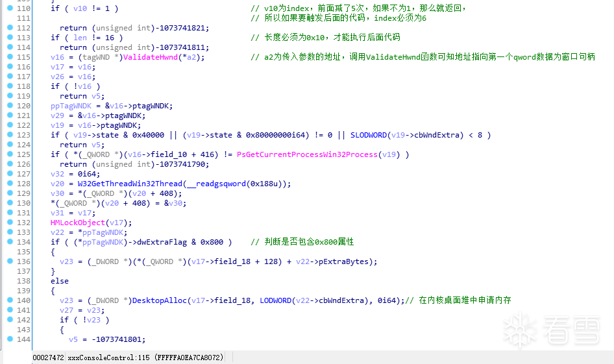This screenshot has height=364, width=614.
Task: Select SLODWORD macro on line 123
Action: point(369,135)
